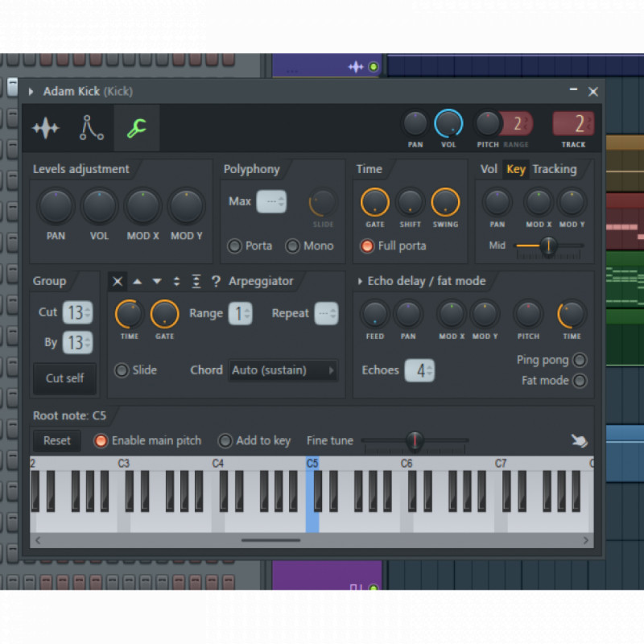Switch Tracking to the Key tab
This screenshot has height=644, width=644.
click(516, 169)
